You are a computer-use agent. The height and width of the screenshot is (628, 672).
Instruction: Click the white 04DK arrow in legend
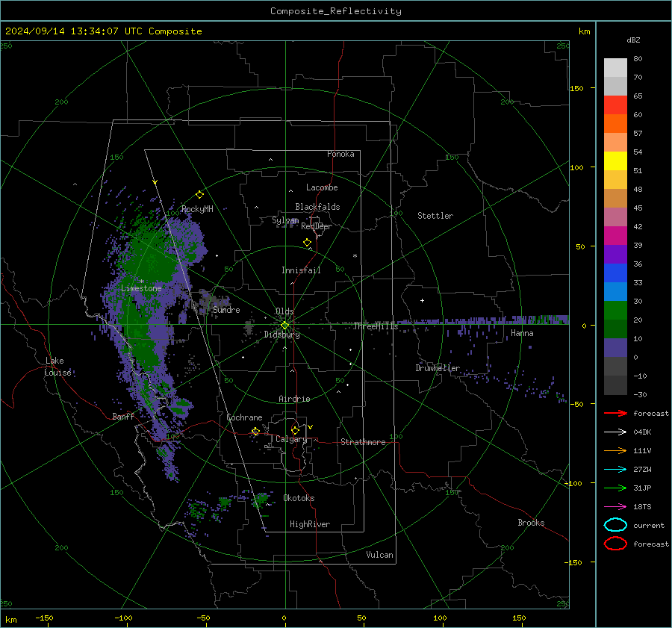click(x=615, y=432)
